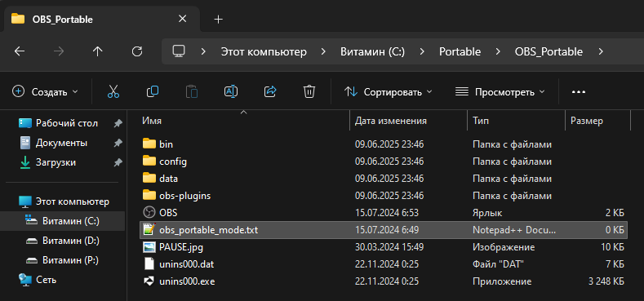Screen dimensions: 644x301
Task: Expand the Просмотреть view options
Action: click(x=500, y=91)
